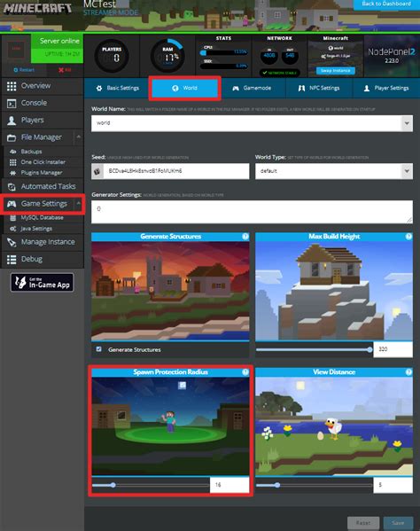Click the Max Build Height preview image
Image resolution: width=420 pixels, height=531 pixels.
pyautogui.click(x=334, y=291)
